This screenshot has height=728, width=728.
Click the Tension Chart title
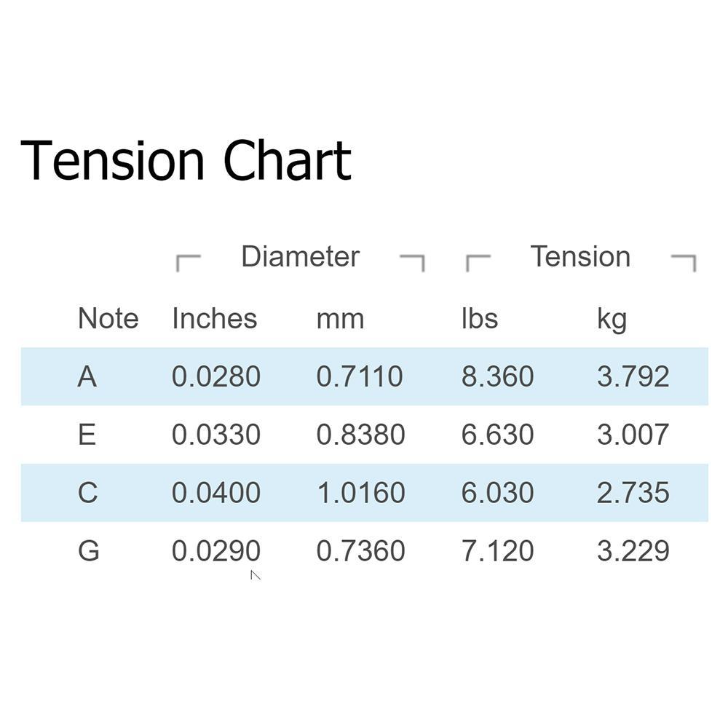point(186,161)
